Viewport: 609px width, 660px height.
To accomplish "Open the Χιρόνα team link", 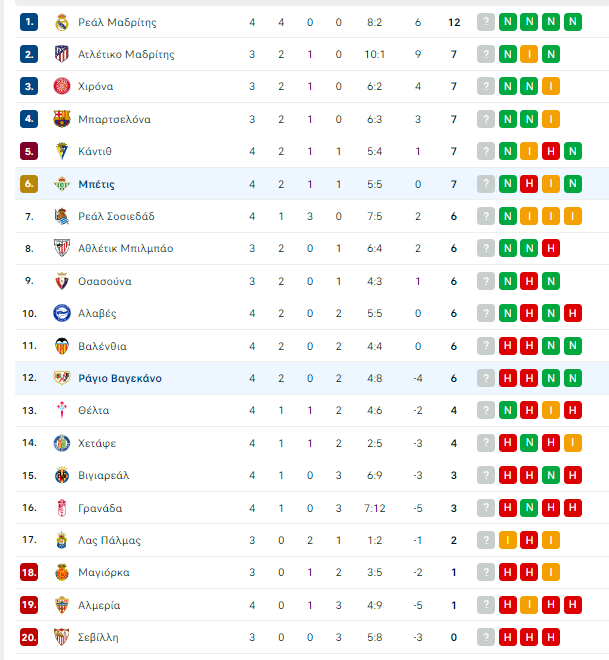I will [x=96, y=86].
